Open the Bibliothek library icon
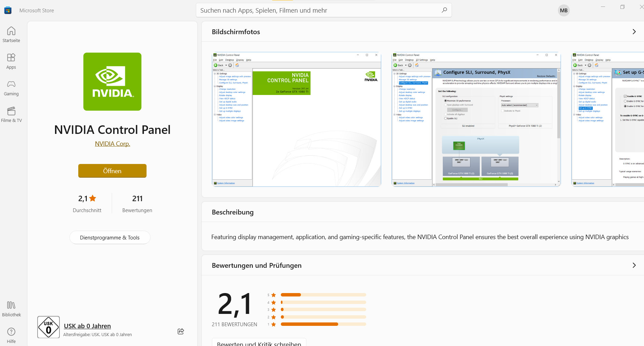 [11, 305]
